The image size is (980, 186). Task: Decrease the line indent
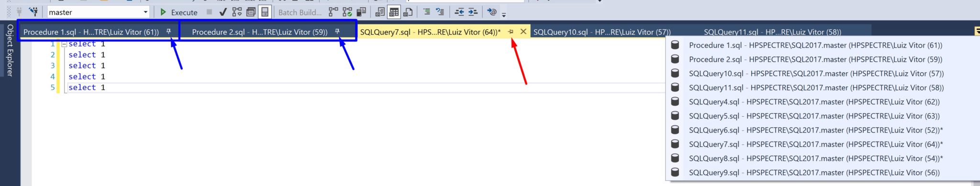[x=459, y=12]
